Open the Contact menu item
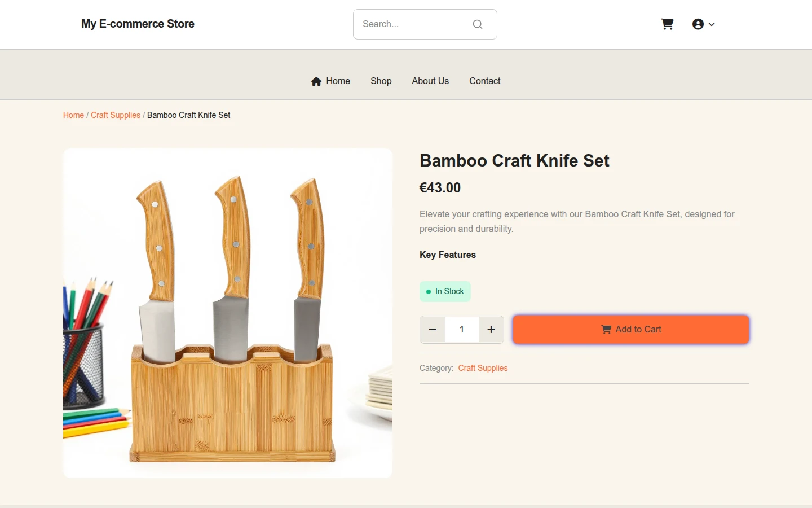The image size is (812, 508). click(485, 81)
